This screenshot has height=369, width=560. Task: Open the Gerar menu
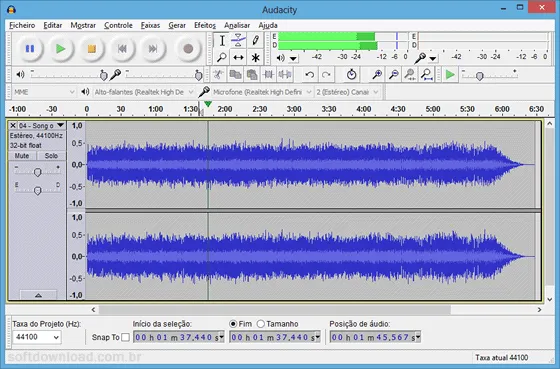(177, 25)
